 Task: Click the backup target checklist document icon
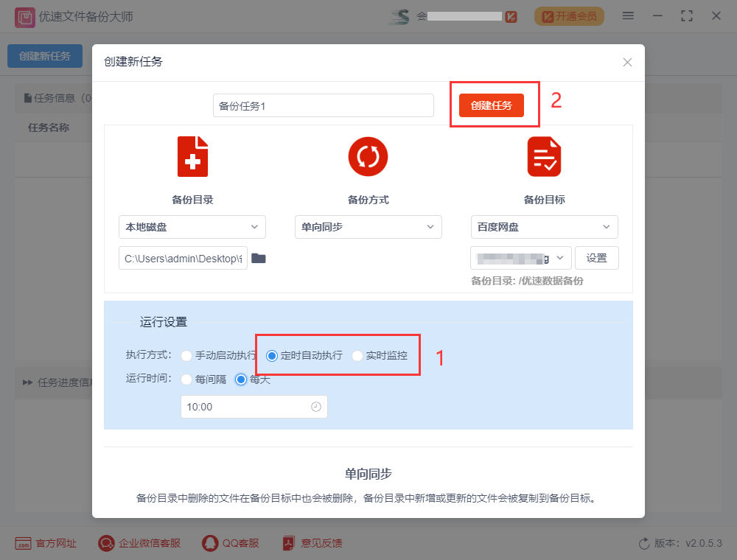coord(544,157)
